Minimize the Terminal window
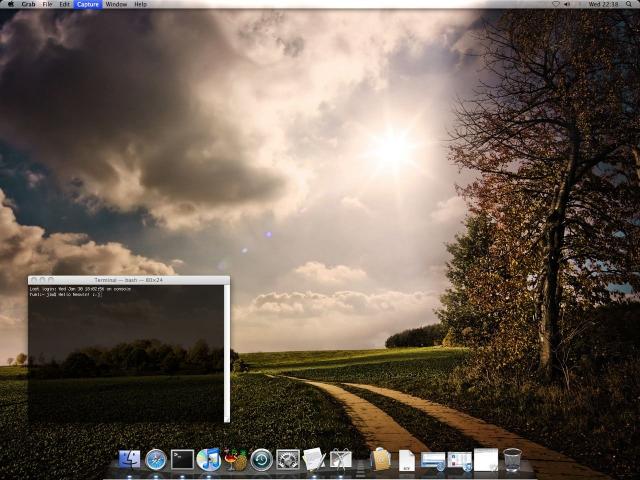The image size is (640, 480). click(42, 280)
